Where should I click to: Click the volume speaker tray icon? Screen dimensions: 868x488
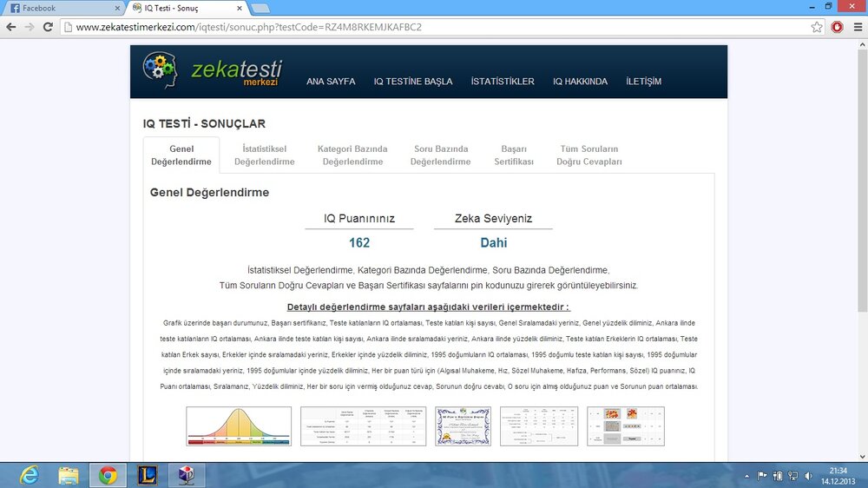pyautogui.click(x=808, y=476)
